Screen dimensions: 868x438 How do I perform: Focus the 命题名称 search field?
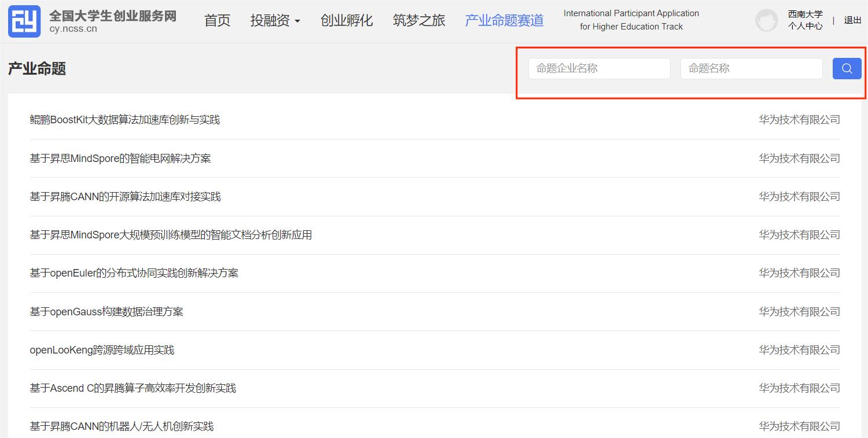click(x=751, y=68)
